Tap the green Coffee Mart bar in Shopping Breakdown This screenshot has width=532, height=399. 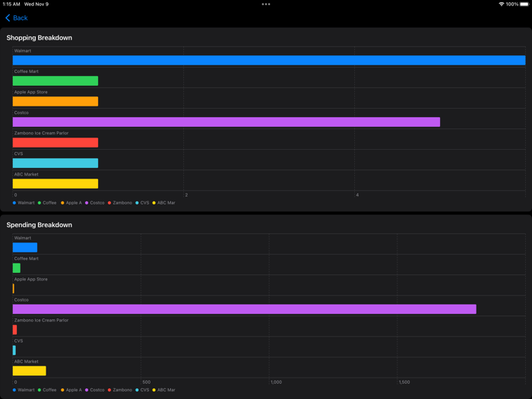tap(55, 81)
